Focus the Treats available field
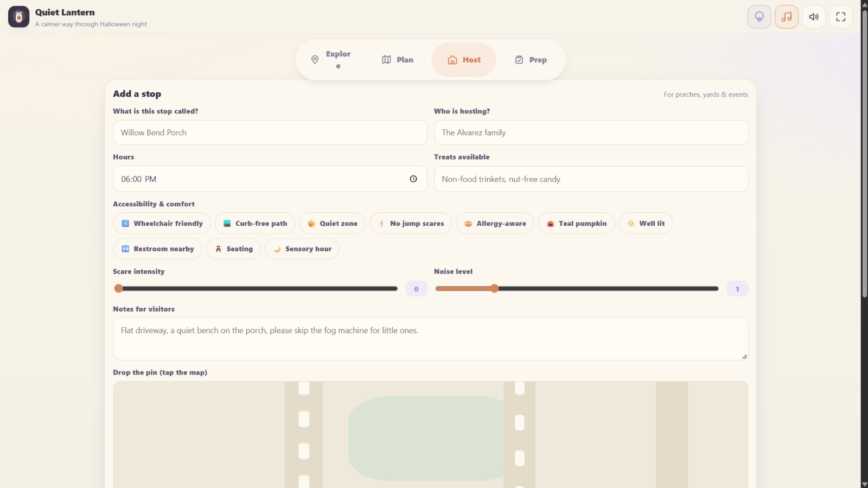Viewport: 868px width, 488px height. [x=591, y=179]
